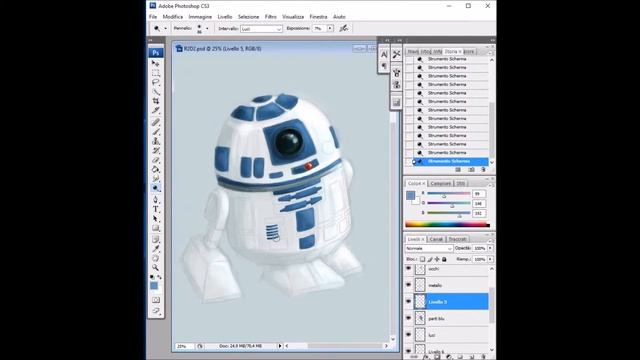640x360 pixels.
Task: Create new snapshot in Storia panel
Action: pos(471,169)
